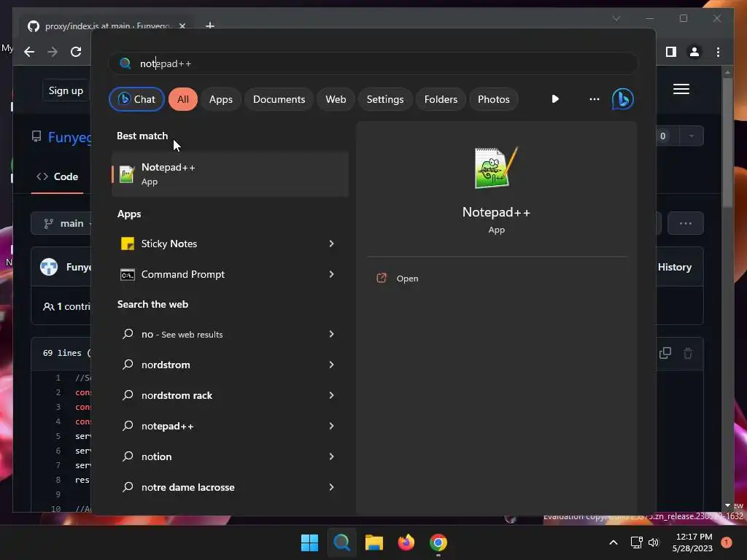Click the magnifier icon in the search box

[x=125, y=63]
